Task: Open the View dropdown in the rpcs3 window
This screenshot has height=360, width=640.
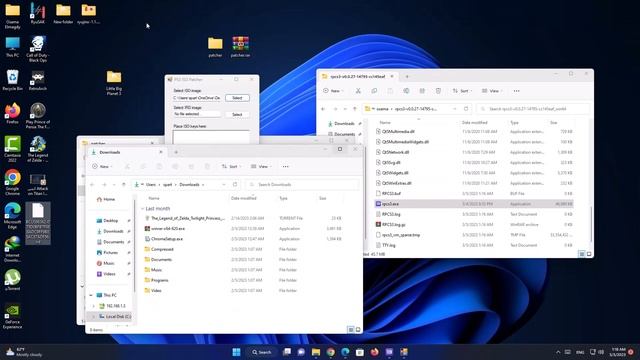Action: (491, 91)
